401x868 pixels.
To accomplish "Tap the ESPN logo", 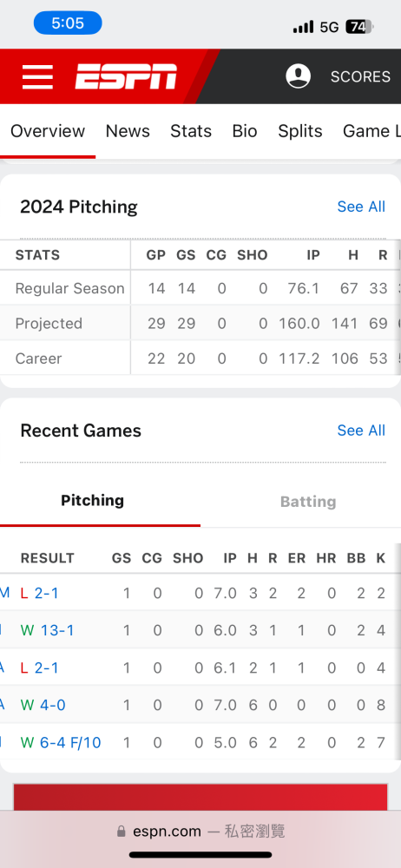I will 126,76.
